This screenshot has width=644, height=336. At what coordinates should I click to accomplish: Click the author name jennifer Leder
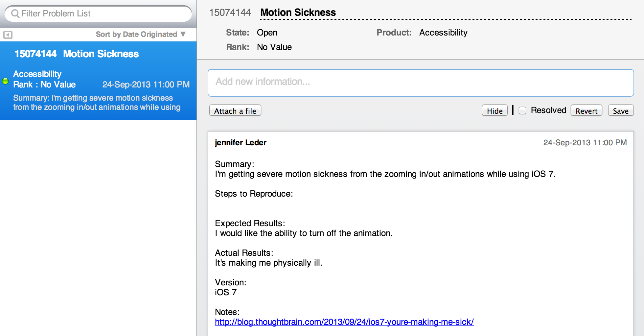pyautogui.click(x=241, y=143)
